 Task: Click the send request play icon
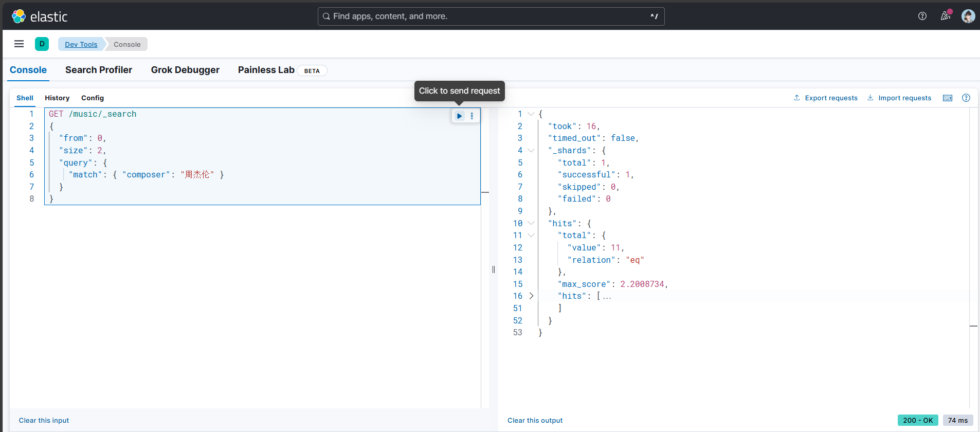tap(459, 116)
